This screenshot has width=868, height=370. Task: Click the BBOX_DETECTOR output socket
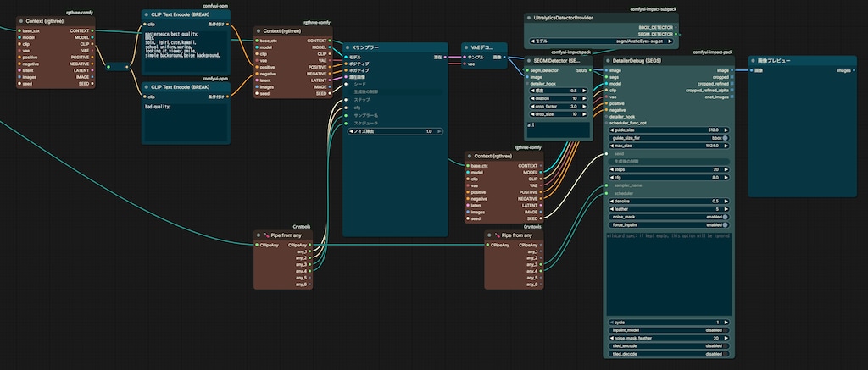(677, 27)
